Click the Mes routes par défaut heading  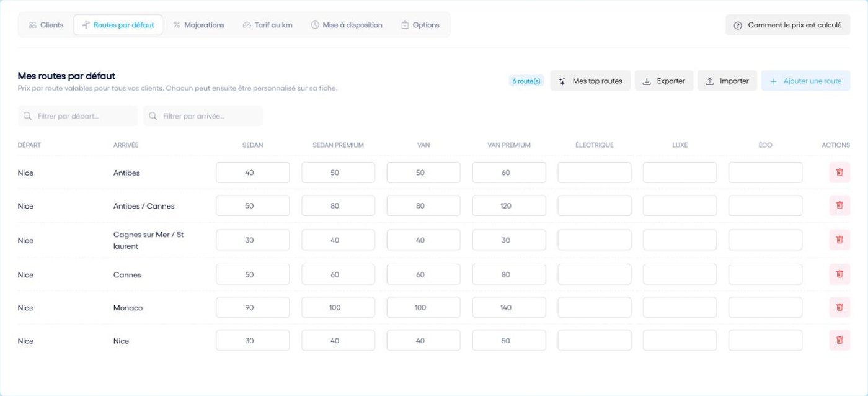(x=66, y=76)
